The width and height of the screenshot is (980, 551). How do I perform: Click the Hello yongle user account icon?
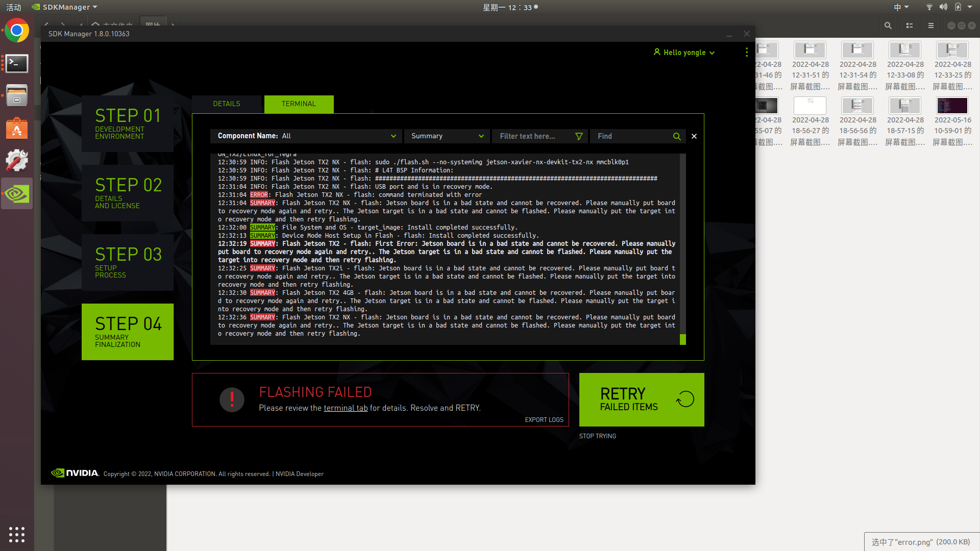coord(656,52)
